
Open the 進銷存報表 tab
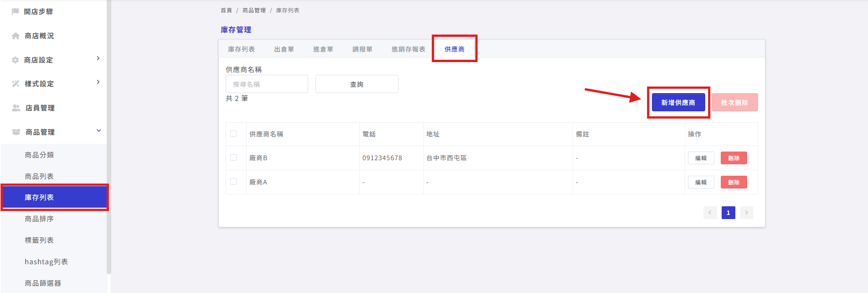(408, 49)
